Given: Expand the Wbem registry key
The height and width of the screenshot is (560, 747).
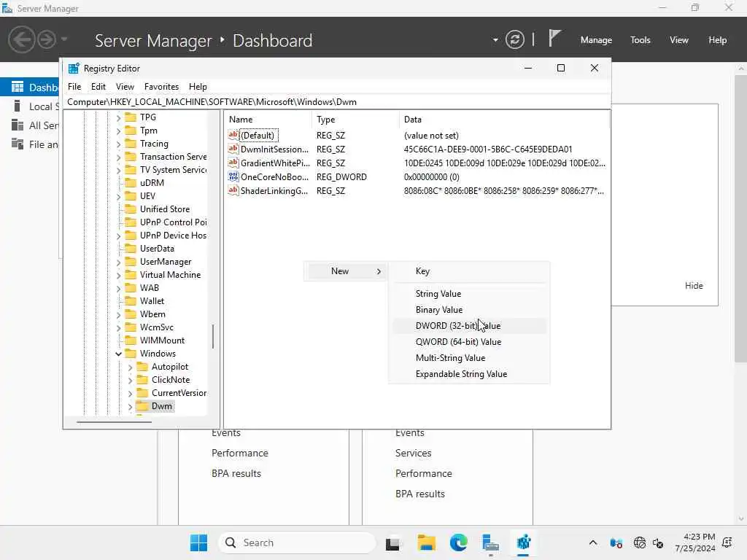Looking at the screenshot, I should (x=118, y=314).
